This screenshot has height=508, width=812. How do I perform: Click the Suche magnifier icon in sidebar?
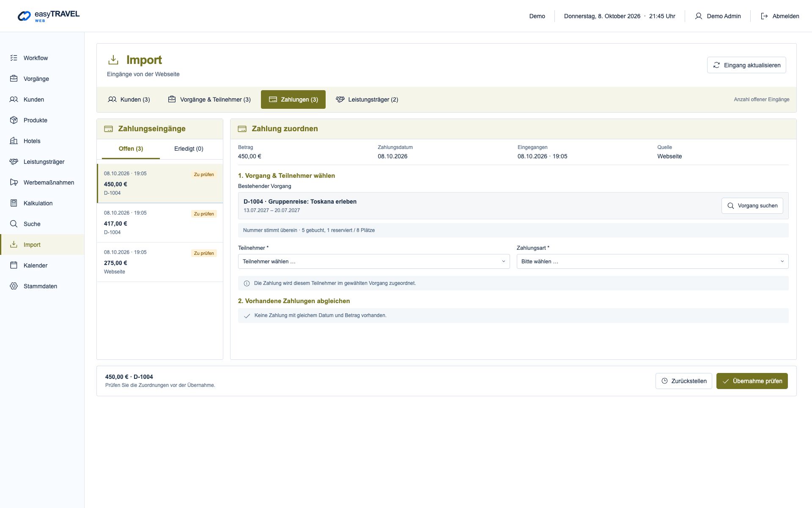[14, 224]
